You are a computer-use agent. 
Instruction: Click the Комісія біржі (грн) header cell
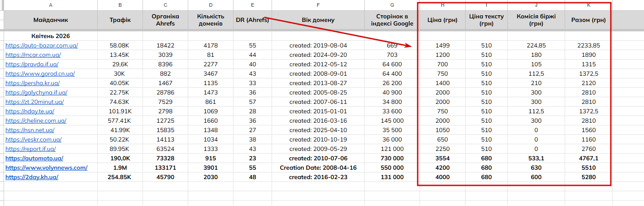[x=536, y=20]
